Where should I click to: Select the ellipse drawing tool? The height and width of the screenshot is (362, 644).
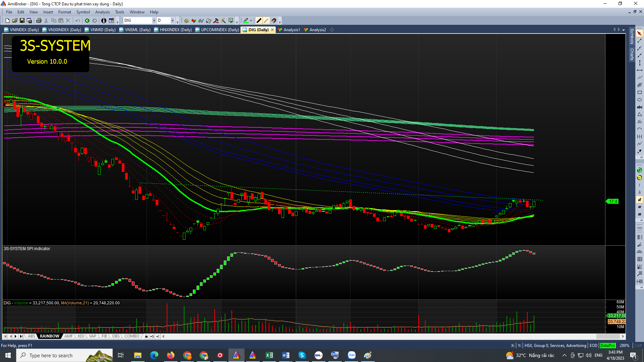click(x=640, y=100)
